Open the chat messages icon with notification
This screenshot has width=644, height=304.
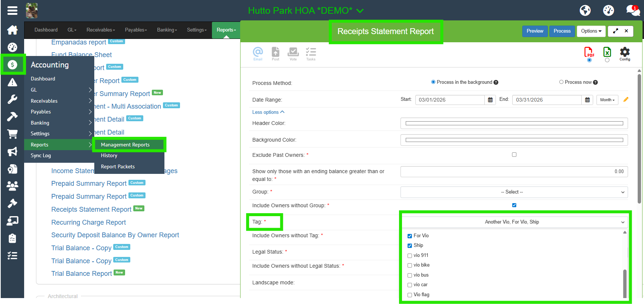click(632, 10)
